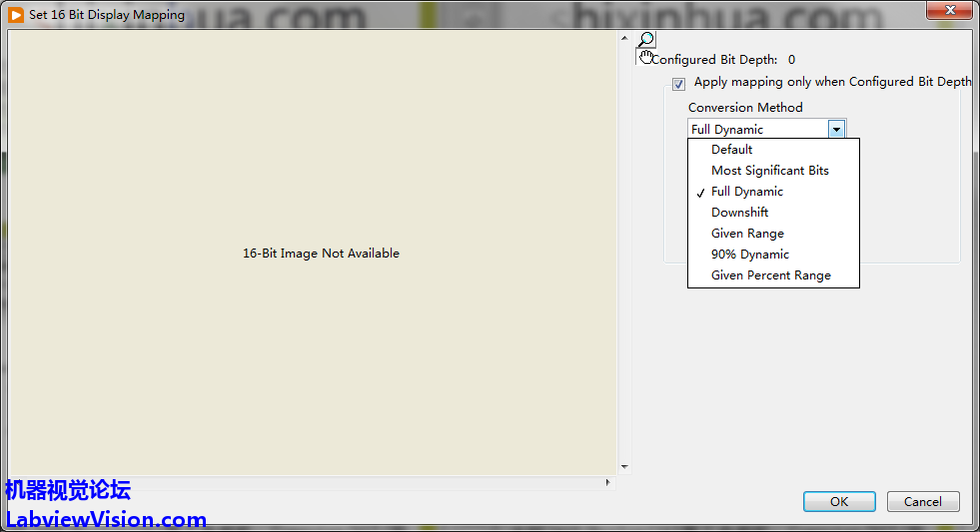Click the image scrollbar up arrow
This screenshot has height=532, width=980.
624,40
